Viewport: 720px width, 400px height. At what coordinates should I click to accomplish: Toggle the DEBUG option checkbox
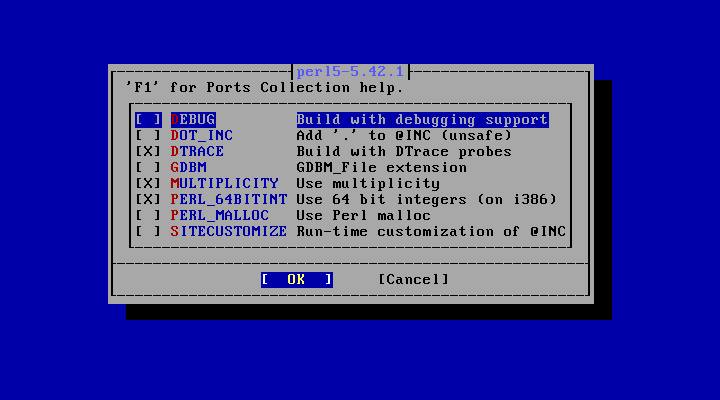point(148,119)
